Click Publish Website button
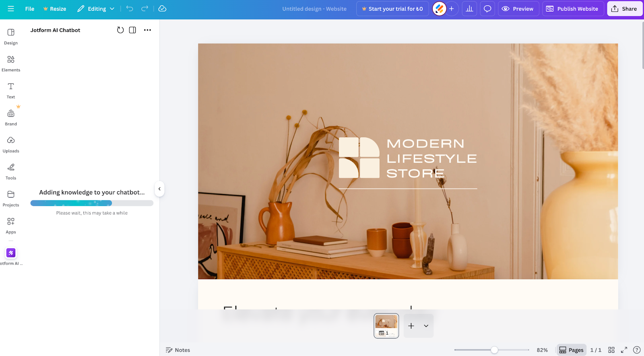 pyautogui.click(x=573, y=8)
